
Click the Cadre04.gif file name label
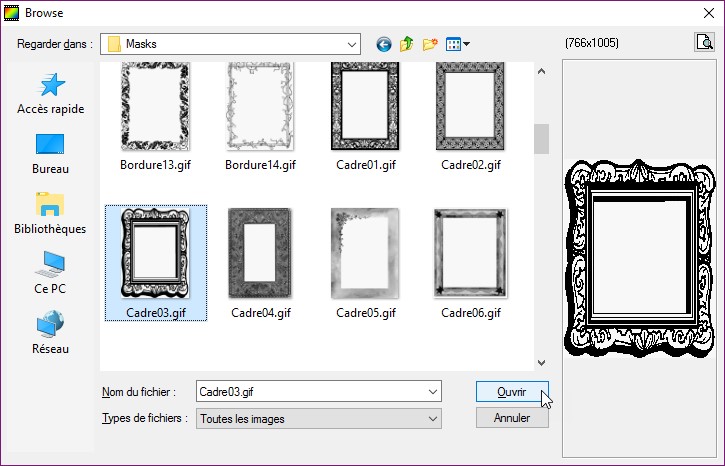click(x=261, y=313)
